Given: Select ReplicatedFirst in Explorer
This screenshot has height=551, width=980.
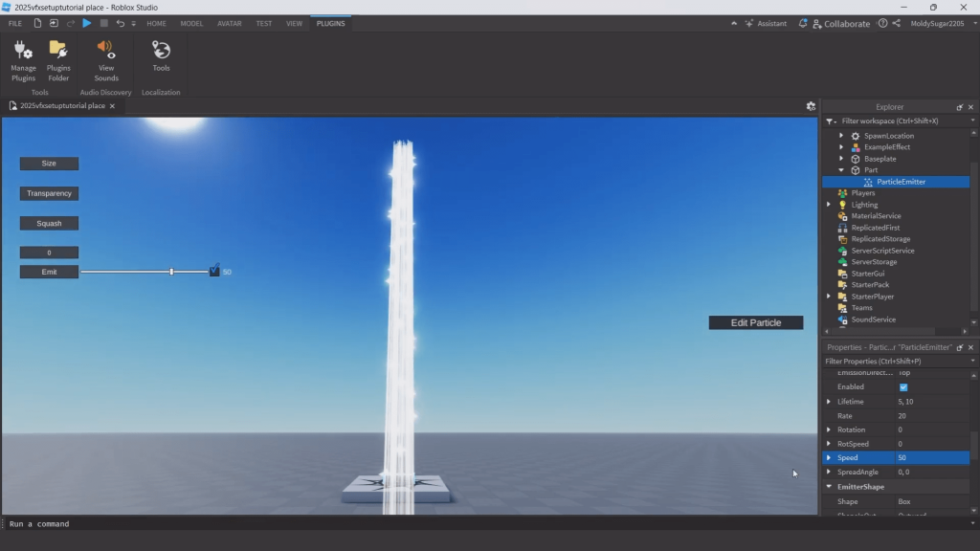Looking at the screenshot, I should (x=875, y=228).
